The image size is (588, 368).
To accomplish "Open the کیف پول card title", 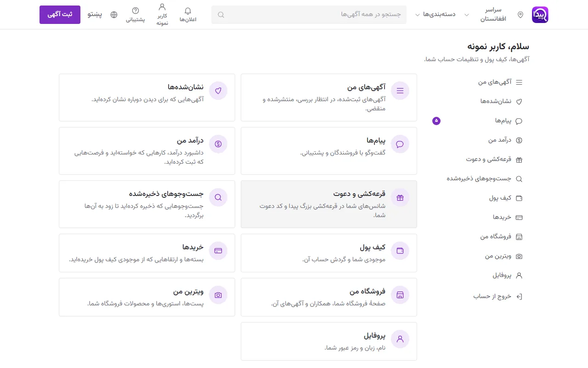I will point(373,247).
